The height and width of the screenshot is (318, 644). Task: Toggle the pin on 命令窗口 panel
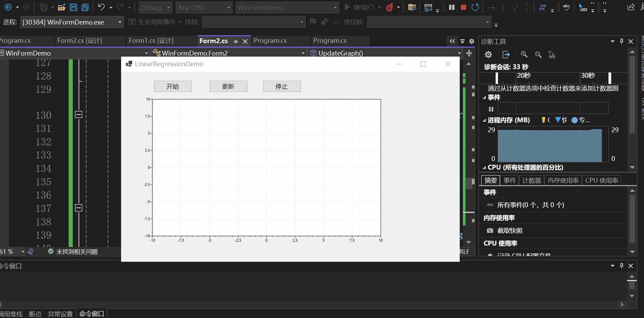click(622, 266)
